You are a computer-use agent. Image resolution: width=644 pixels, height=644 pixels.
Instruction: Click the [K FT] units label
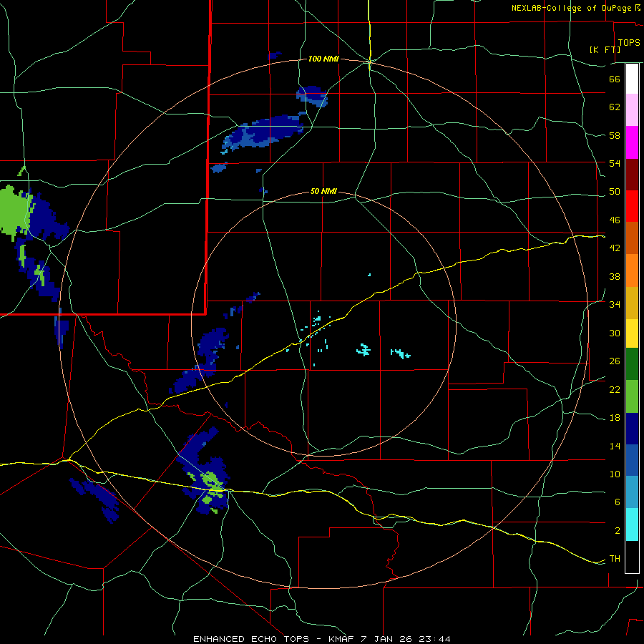[605, 49]
